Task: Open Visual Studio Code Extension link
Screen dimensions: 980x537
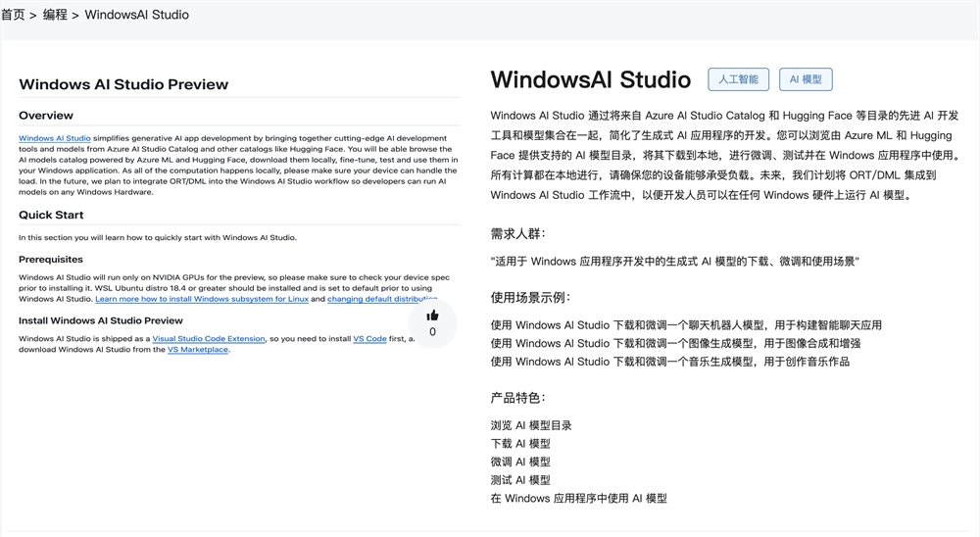Action: pos(209,339)
